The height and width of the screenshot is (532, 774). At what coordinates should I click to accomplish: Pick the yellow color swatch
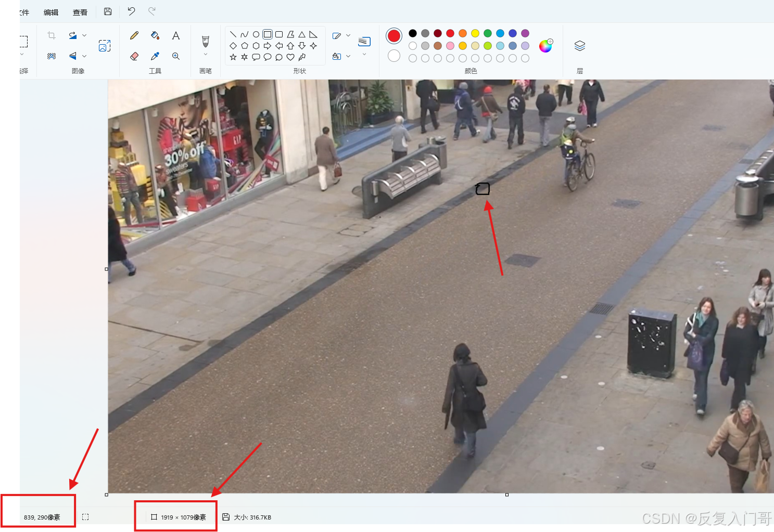(x=475, y=33)
